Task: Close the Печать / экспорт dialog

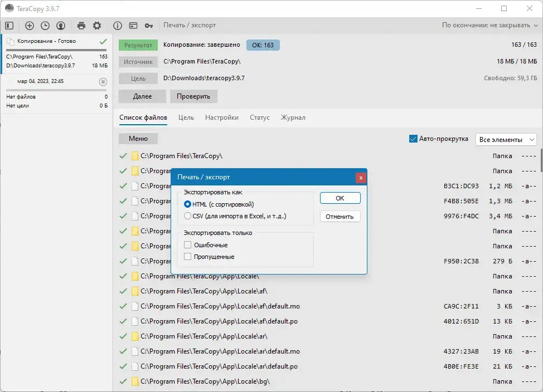Action: (361, 178)
